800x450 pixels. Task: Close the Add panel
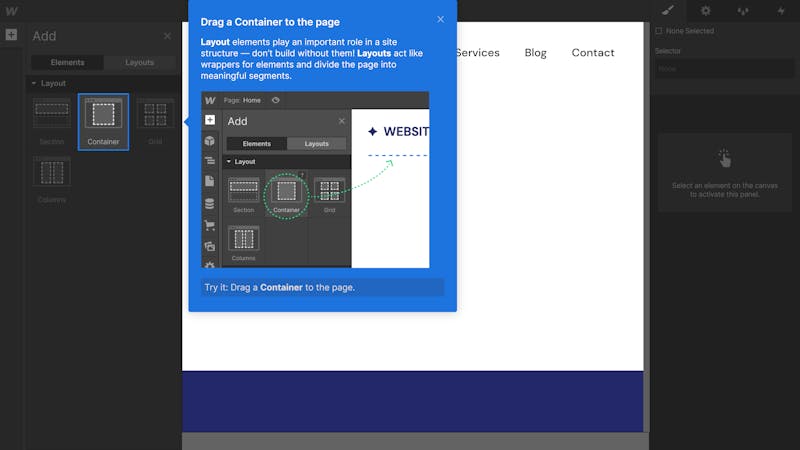click(x=167, y=36)
